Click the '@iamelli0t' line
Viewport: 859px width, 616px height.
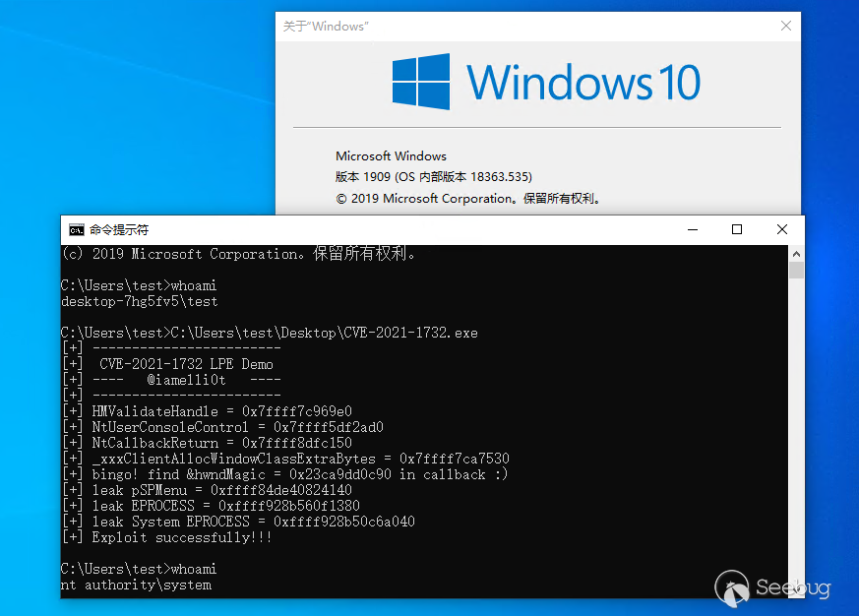(171, 380)
